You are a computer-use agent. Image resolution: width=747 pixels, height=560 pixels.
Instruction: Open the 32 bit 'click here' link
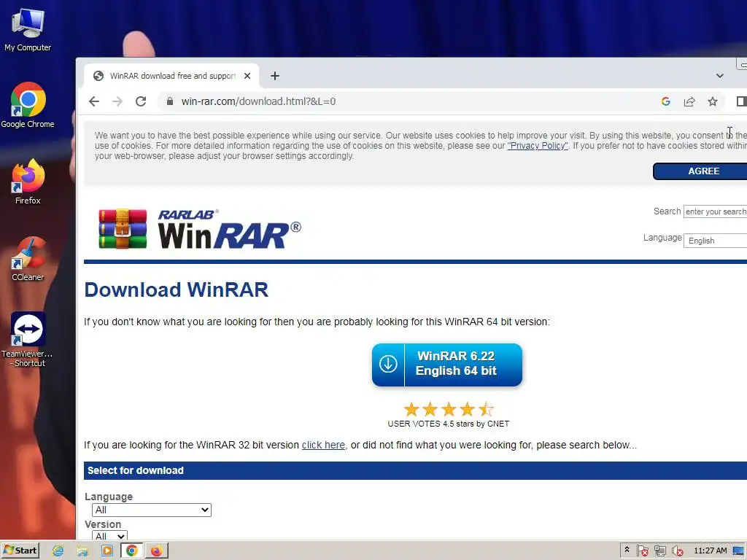(x=323, y=445)
